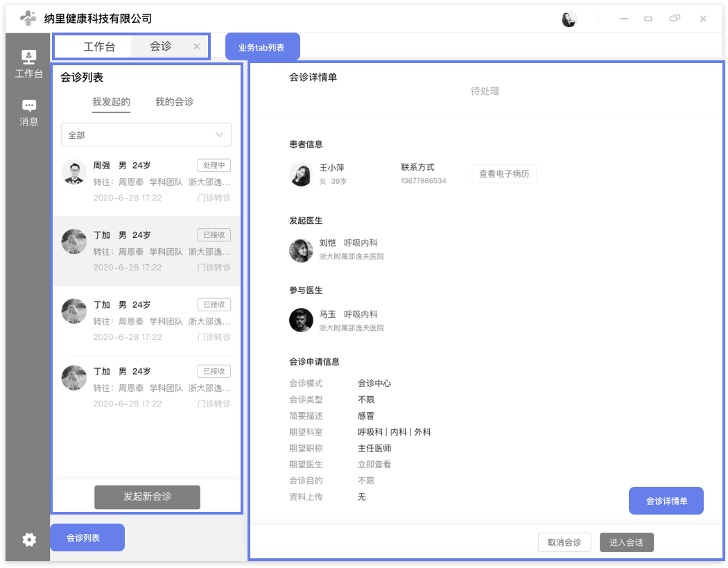This screenshot has width=728, height=568.
Task: Select the 我发起的 tab
Action: 111,101
